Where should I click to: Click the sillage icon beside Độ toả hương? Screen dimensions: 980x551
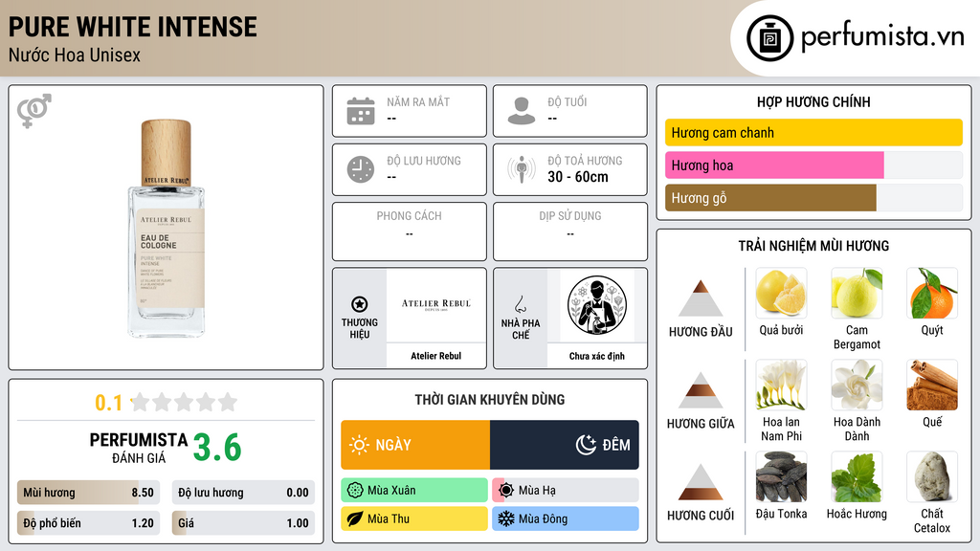tap(522, 169)
